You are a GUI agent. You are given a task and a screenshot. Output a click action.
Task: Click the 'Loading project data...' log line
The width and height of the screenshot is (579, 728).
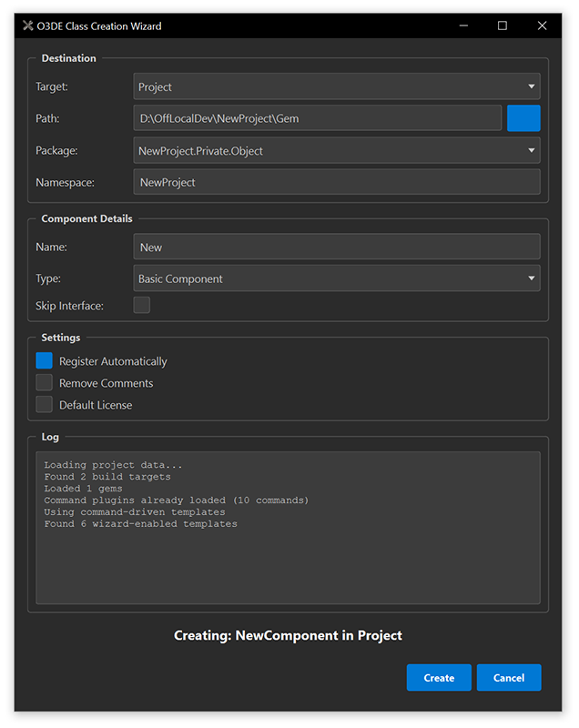tap(113, 465)
